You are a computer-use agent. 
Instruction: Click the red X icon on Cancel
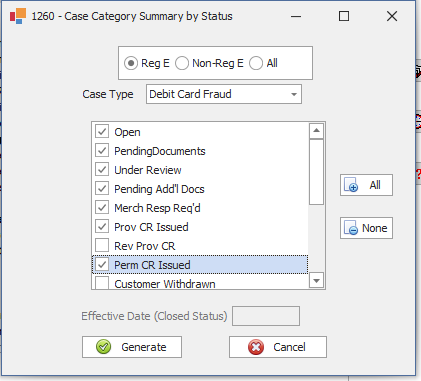[256, 347]
